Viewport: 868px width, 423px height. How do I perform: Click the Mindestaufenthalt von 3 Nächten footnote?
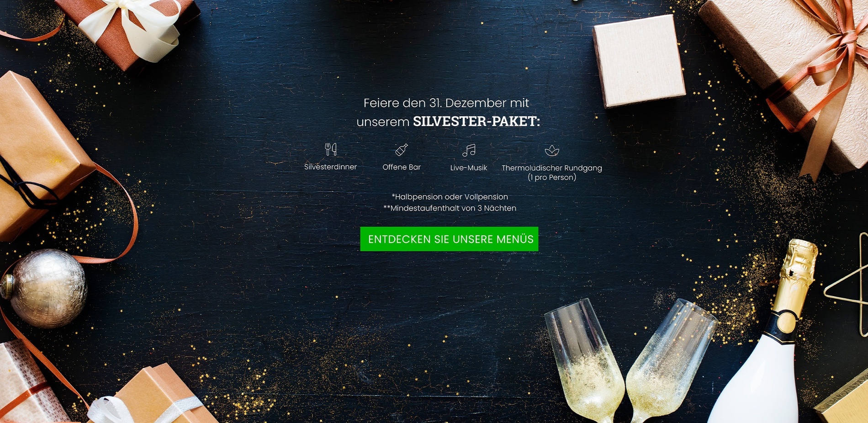click(x=450, y=208)
